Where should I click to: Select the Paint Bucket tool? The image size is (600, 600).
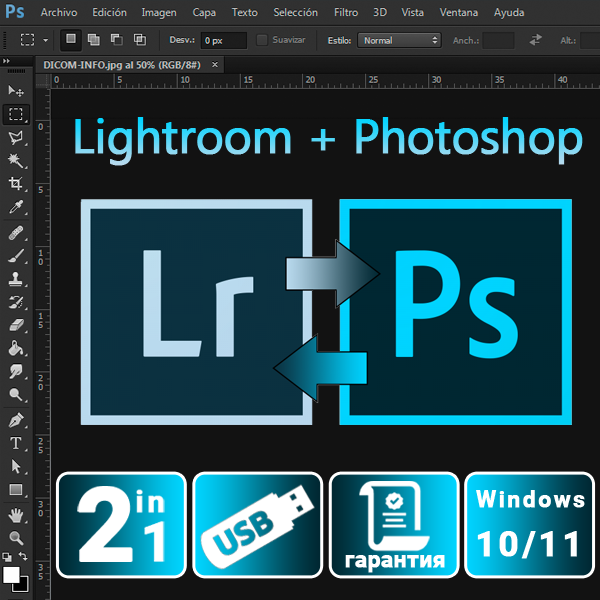[16, 348]
